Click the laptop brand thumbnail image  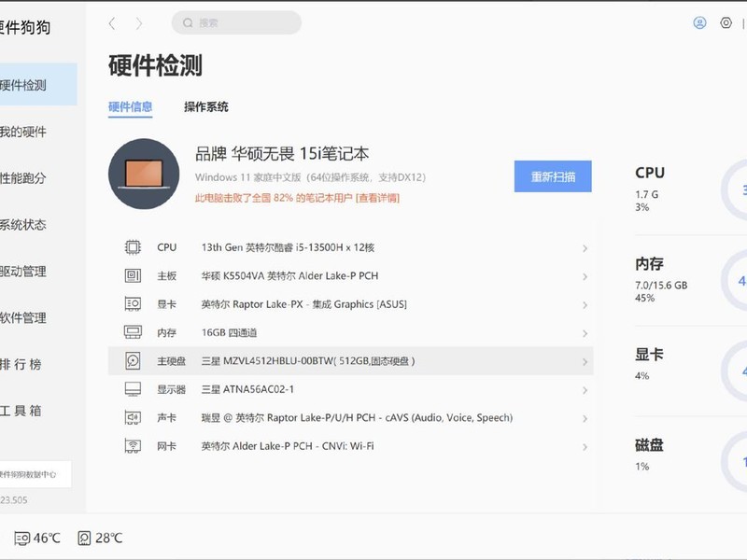pyautogui.click(x=144, y=174)
